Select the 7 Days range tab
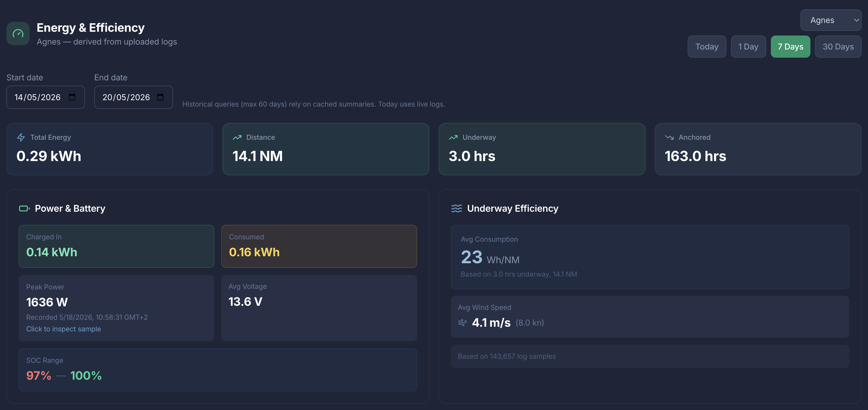 coord(790,47)
